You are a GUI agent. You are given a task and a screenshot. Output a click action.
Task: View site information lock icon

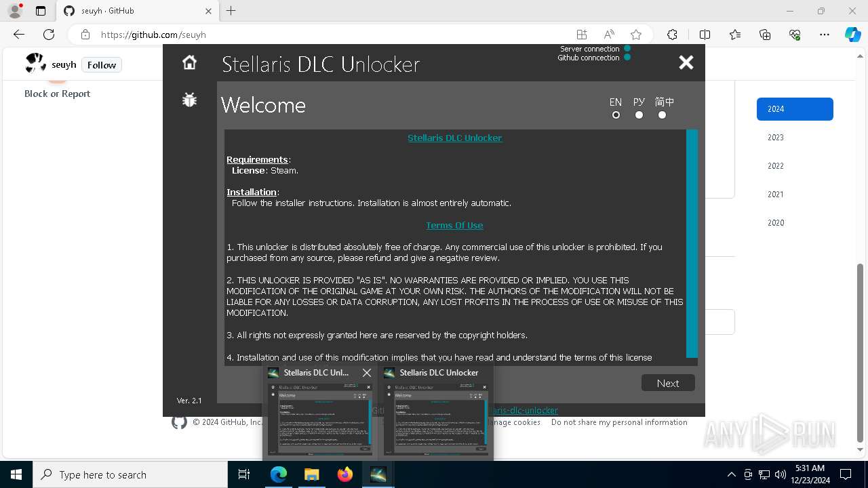[x=85, y=35]
